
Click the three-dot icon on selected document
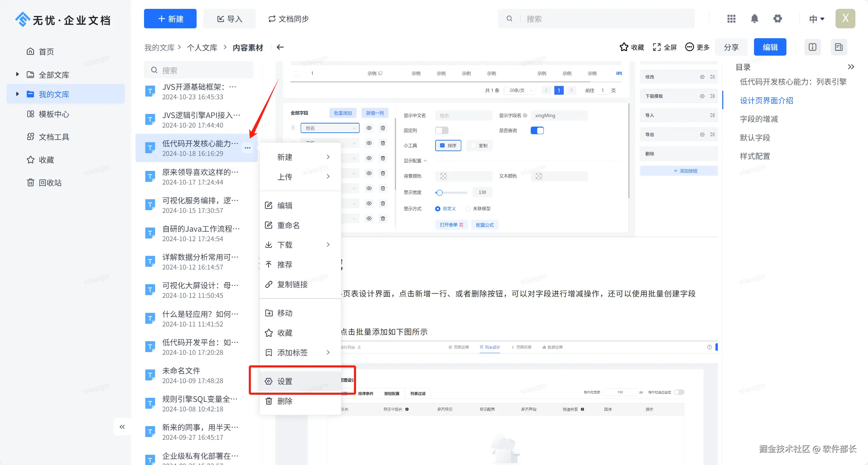247,148
